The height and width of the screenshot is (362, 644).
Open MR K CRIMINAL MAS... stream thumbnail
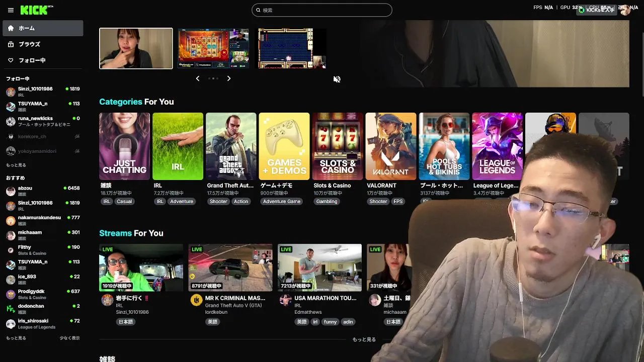click(x=230, y=267)
